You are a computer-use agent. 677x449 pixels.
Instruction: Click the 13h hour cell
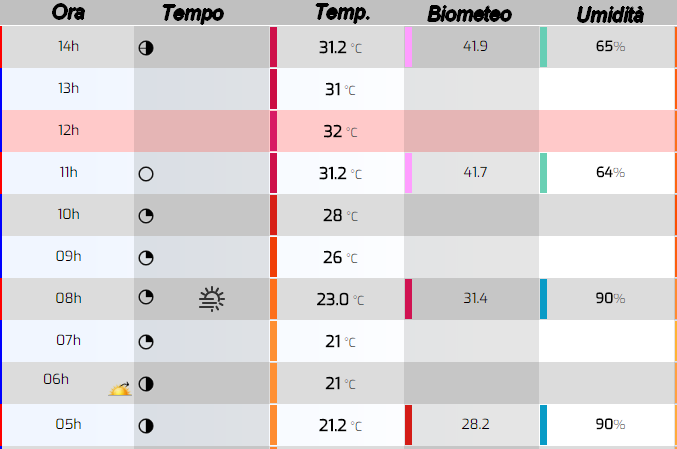(68, 89)
